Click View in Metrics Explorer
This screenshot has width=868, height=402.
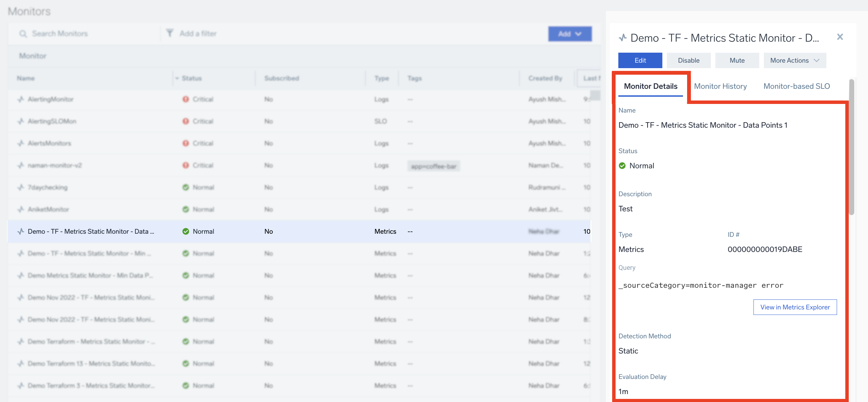[795, 307]
